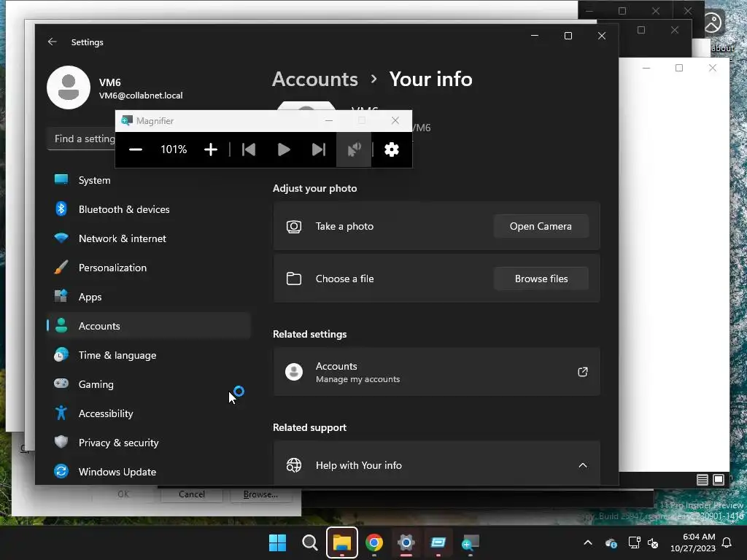Click network status tray icon
Screen dimensions: 747x560
(x=634, y=542)
